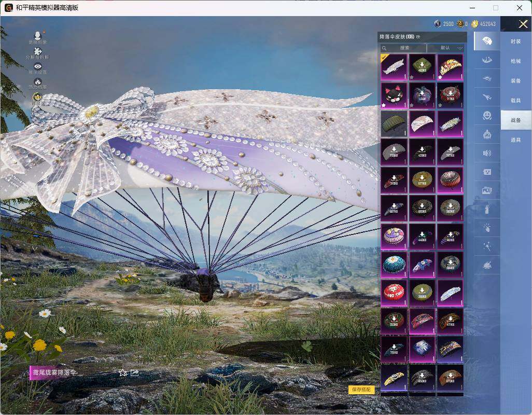The width and height of the screenshot is (532, 415).
Task: Select the yellow-red patterned parachute in first row
Action: coord(450,67)
